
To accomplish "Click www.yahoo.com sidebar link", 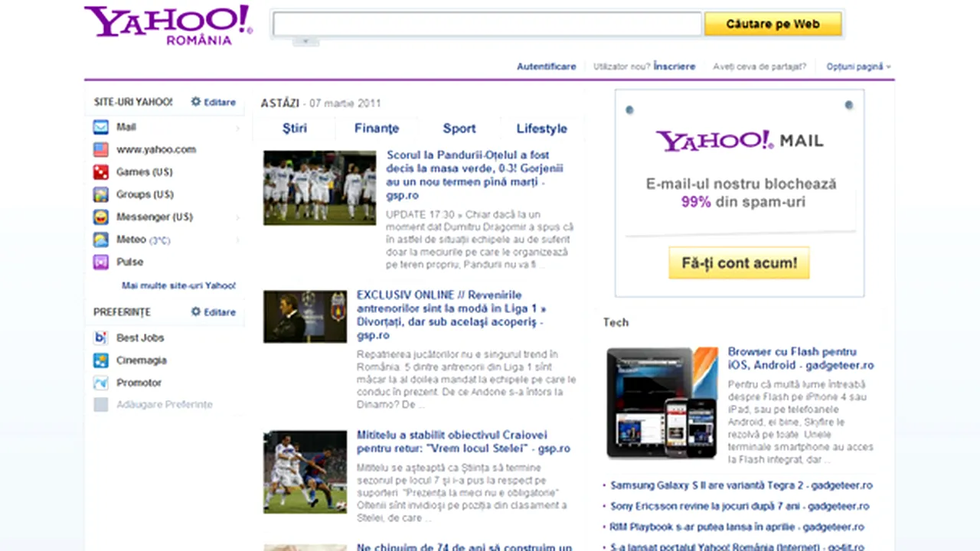I will pyautogui.click(x=156, y=149).
